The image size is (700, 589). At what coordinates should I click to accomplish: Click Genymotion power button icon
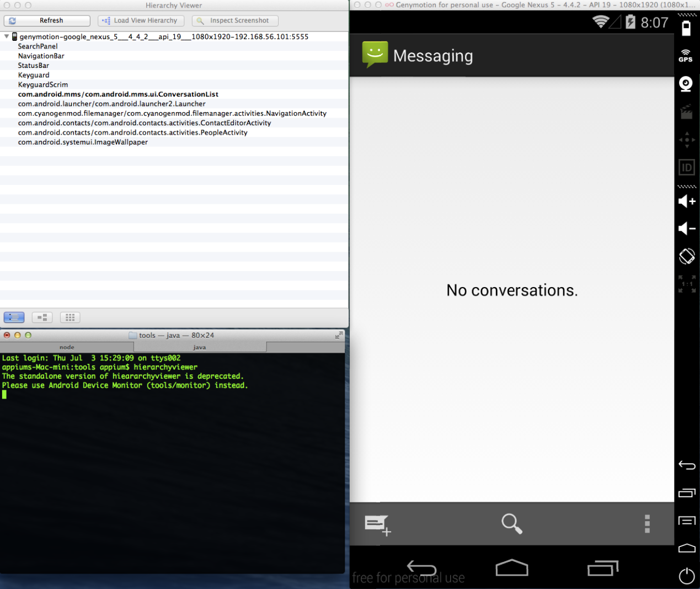point(687,576)
